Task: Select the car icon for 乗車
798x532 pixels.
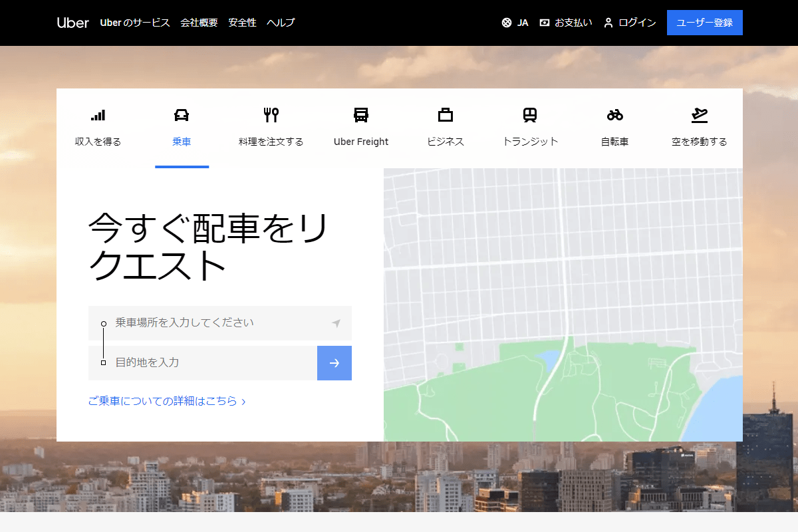Action: pos(182,115)
